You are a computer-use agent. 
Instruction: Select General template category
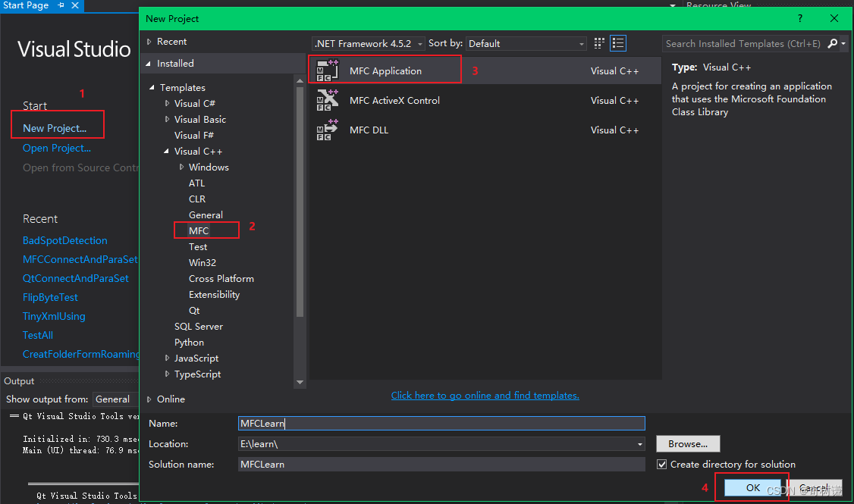click(206, 215)
